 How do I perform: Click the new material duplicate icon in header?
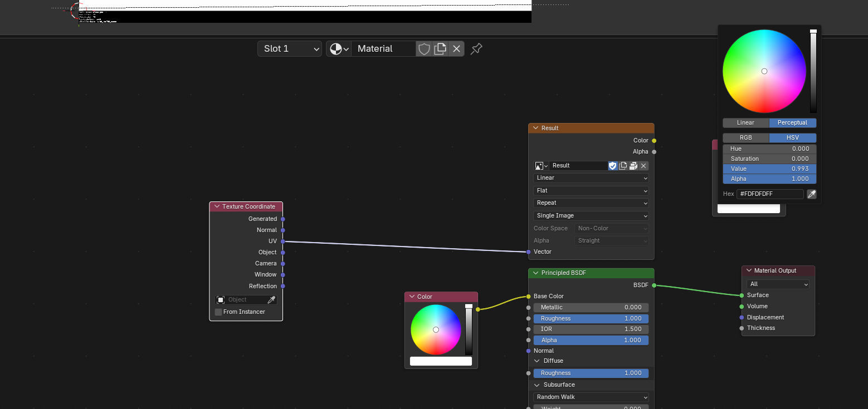click(x=440, y=49)
